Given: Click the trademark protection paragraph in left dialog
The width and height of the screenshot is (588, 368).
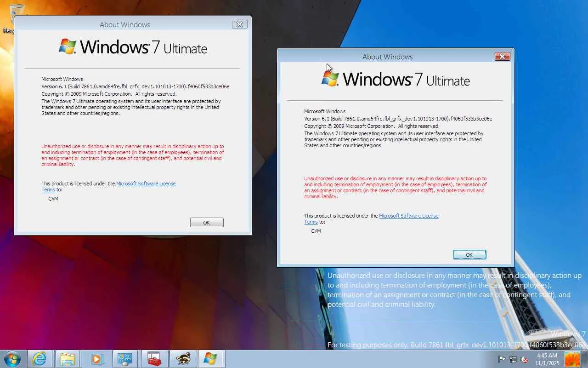Looking at the screenshot, I should tap(131, 107).
